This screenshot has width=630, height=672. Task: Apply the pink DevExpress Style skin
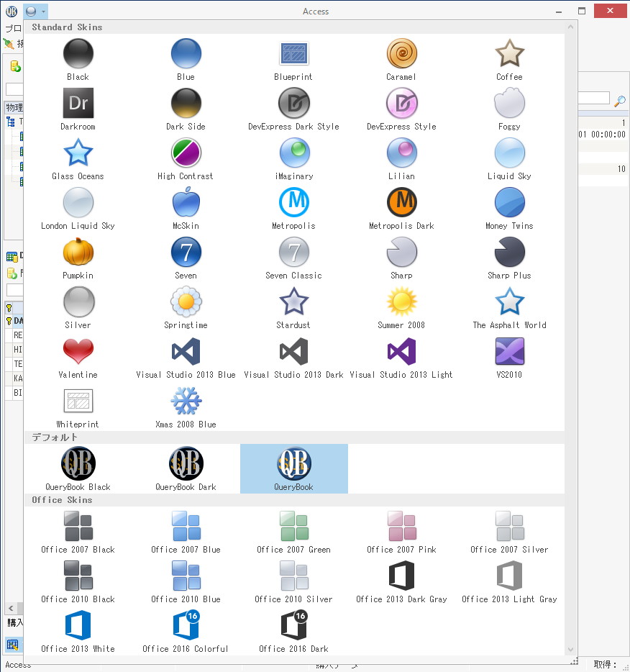point(402,109)
